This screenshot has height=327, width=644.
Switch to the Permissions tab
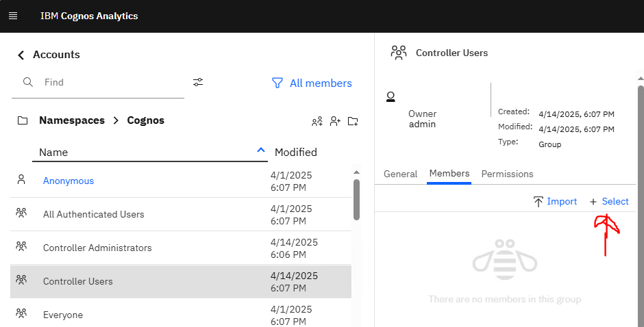tap(507, 174)
